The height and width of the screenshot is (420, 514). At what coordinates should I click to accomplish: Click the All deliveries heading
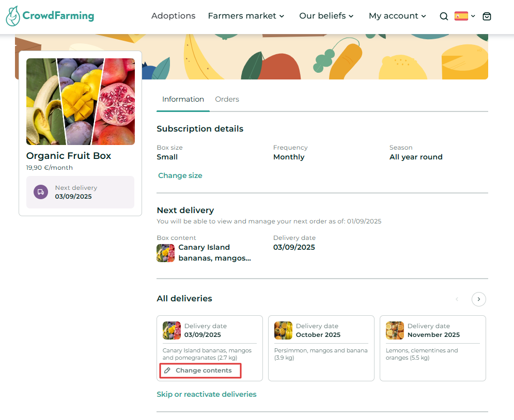click(184, 299)
